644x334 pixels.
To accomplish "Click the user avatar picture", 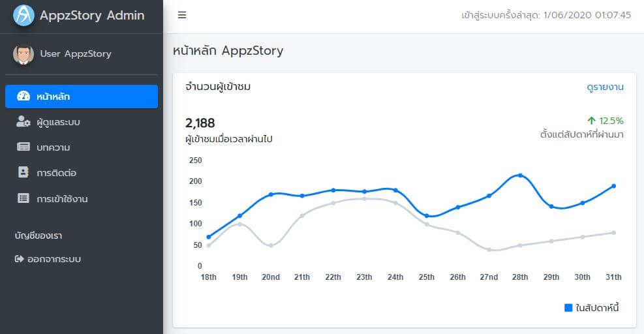I will click(x=23, y=54).
